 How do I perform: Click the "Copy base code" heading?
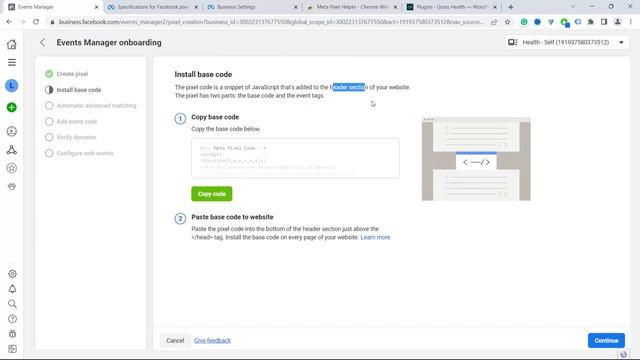coord(215,117)
